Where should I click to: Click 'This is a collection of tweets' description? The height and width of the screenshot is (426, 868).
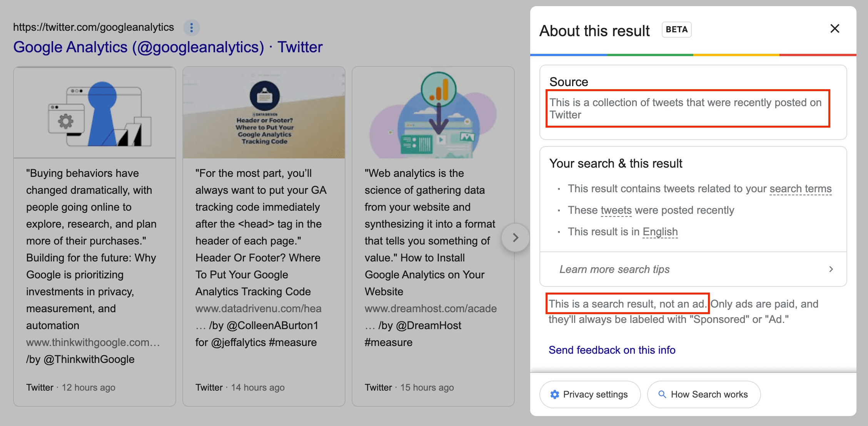tap(686, 108)
